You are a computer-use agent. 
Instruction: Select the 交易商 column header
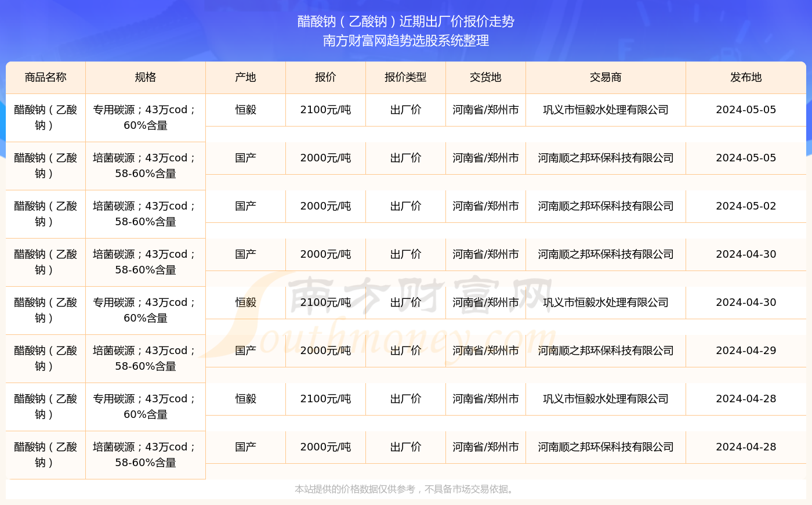click(606, 77)
